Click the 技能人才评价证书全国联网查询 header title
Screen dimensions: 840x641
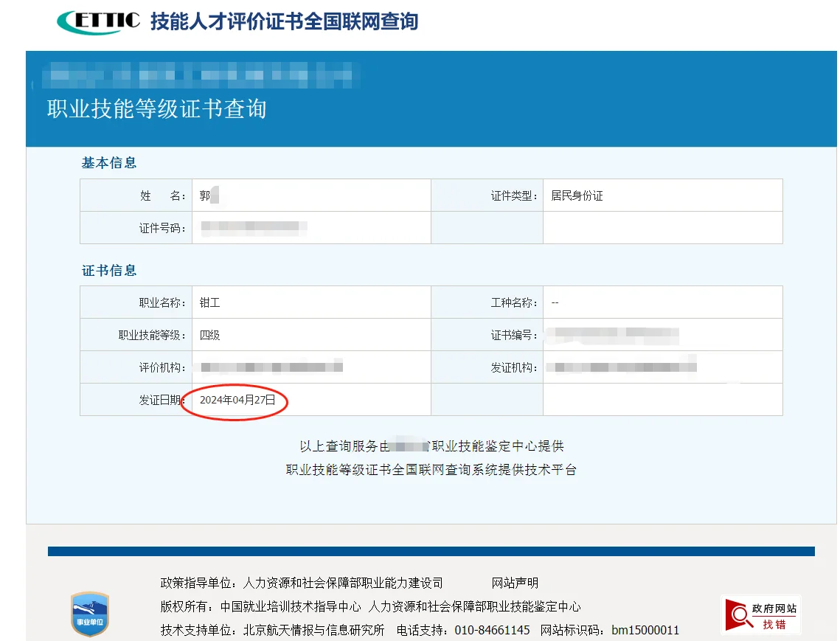(282, 21)
